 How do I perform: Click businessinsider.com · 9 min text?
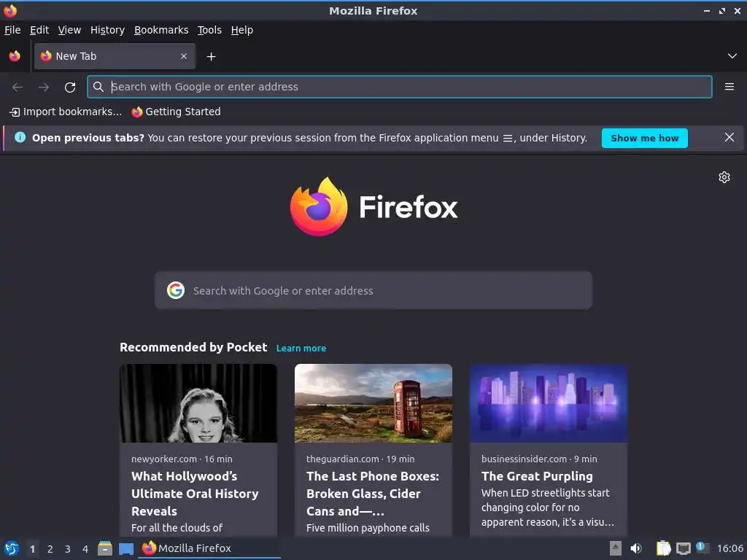539,459
